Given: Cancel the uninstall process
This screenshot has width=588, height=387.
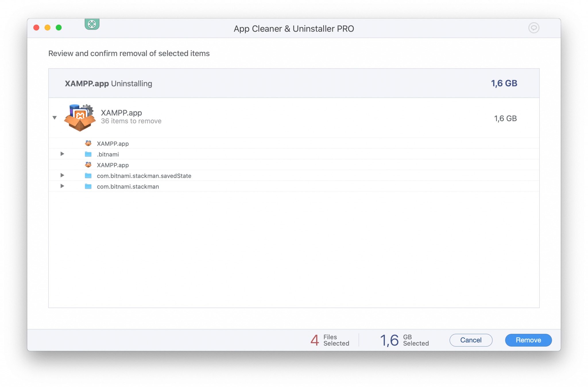Looking at the screenshot, I should click(471, 340).
